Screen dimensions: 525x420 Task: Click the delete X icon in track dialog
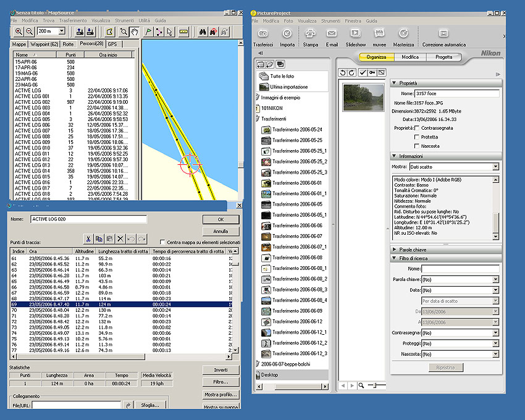pos(120,239)
